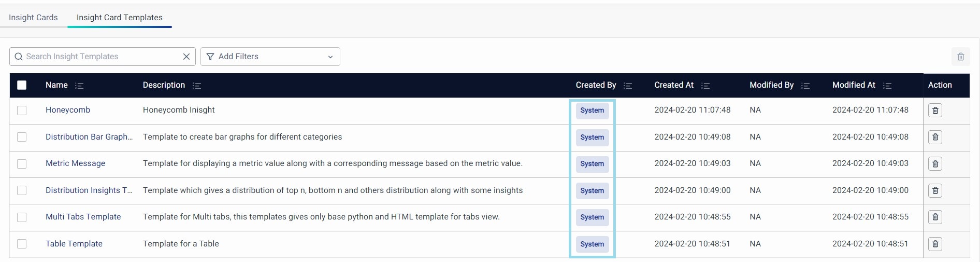
Task: Clear the search box with X icon
Action: pyautogui.click(x=186, y=57)
